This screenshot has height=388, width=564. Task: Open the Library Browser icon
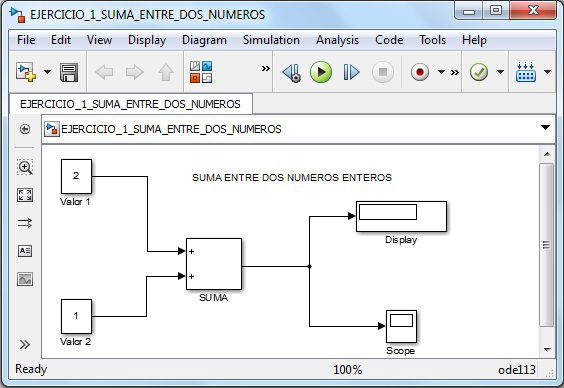click(201, 72)
